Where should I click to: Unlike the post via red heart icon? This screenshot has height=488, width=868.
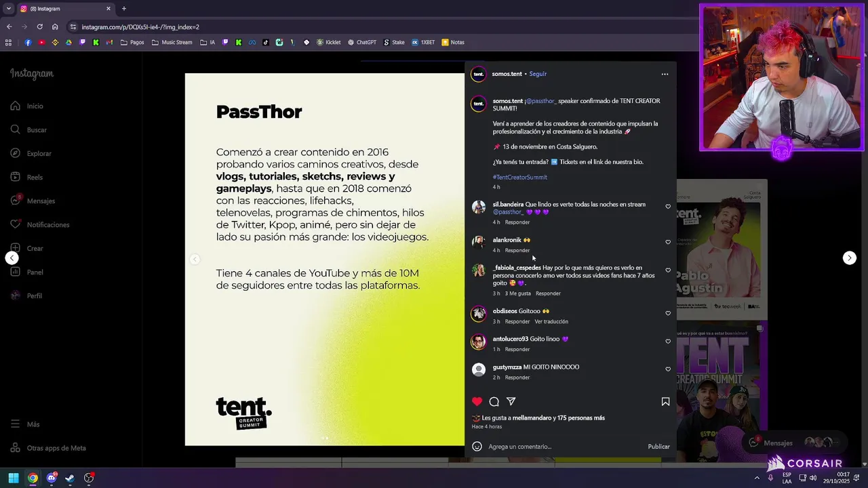tap(477, 401)
